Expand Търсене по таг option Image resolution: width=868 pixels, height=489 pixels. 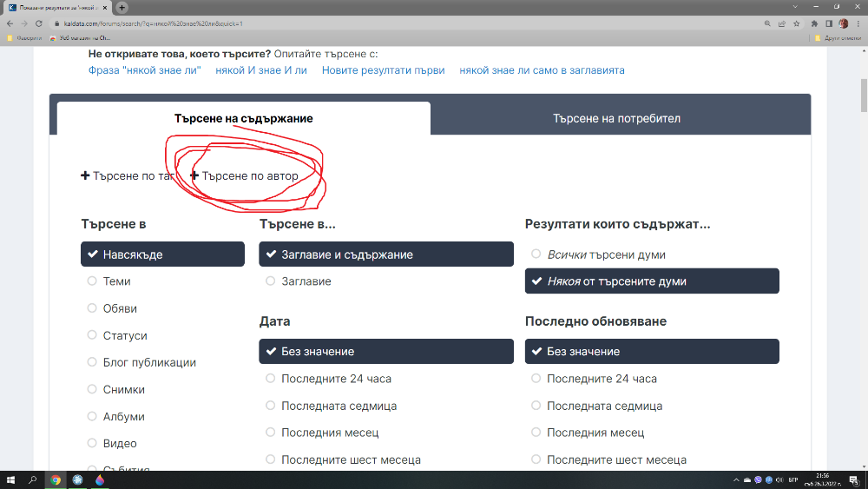click(x=128, y=176)
